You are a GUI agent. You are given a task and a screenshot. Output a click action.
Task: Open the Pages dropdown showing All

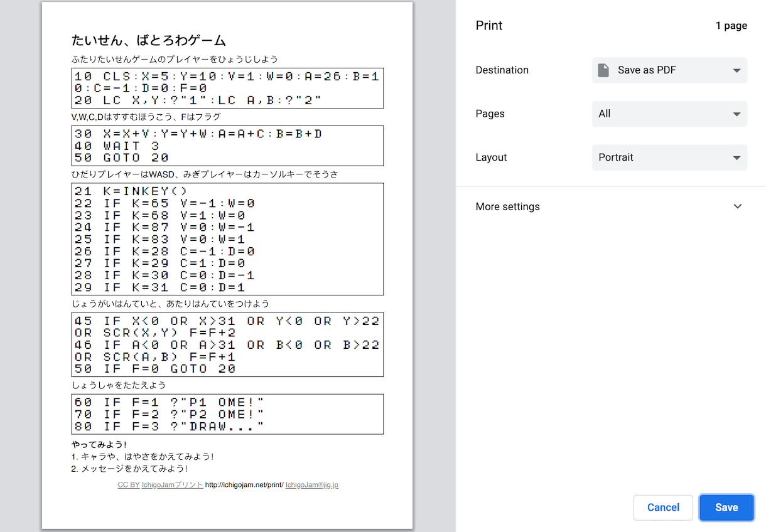point(669,114)
